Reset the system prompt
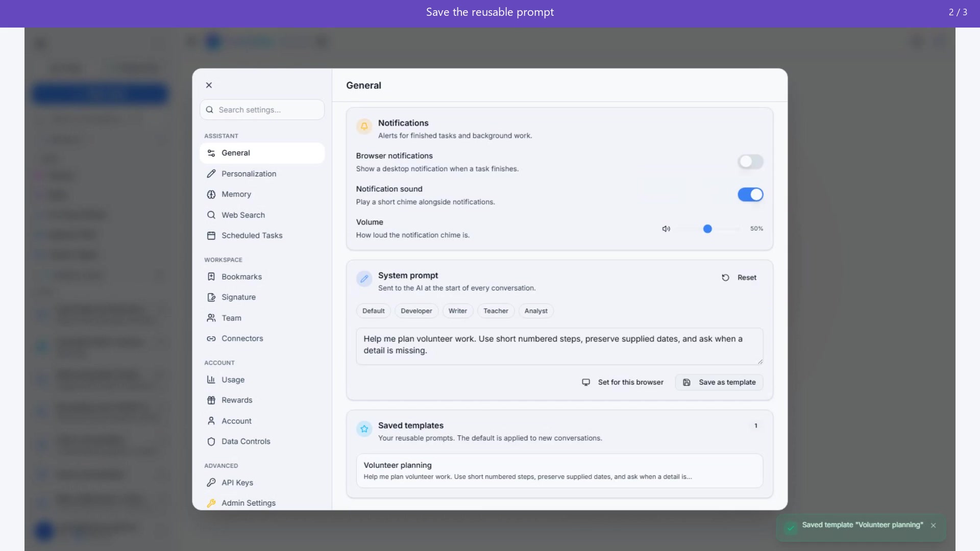 click(x=739, y=278)
